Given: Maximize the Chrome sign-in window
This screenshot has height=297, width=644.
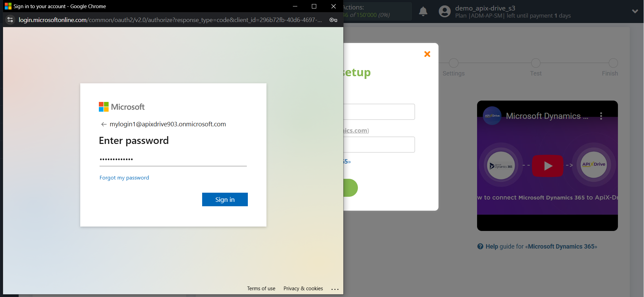Looking at the screenshot, I should 314,6.
